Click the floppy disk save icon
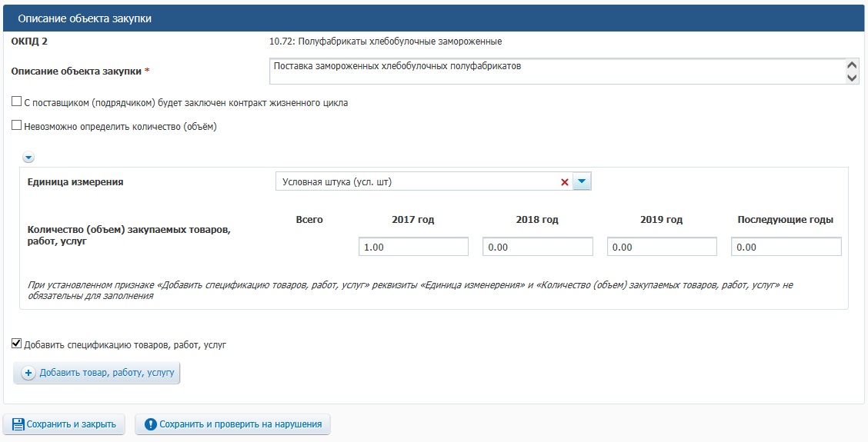 18,424
